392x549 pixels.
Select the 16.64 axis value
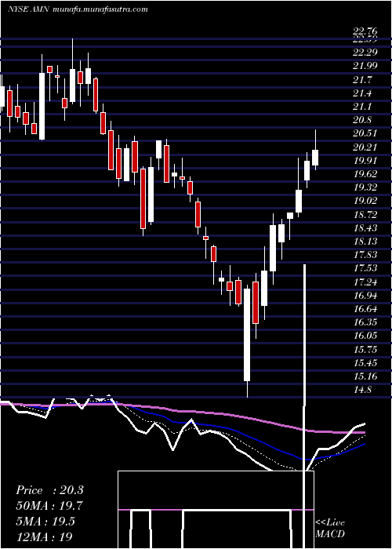tap(365, 308)
